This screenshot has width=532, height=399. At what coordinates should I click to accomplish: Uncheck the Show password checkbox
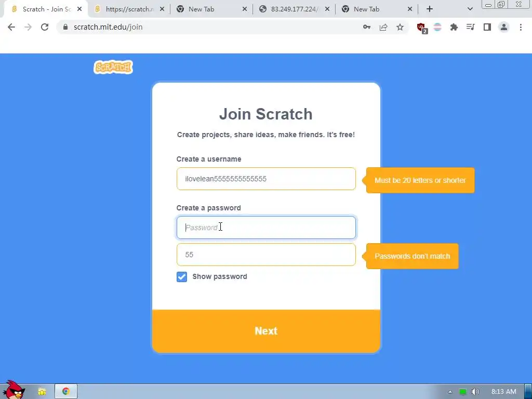(182, 277)
